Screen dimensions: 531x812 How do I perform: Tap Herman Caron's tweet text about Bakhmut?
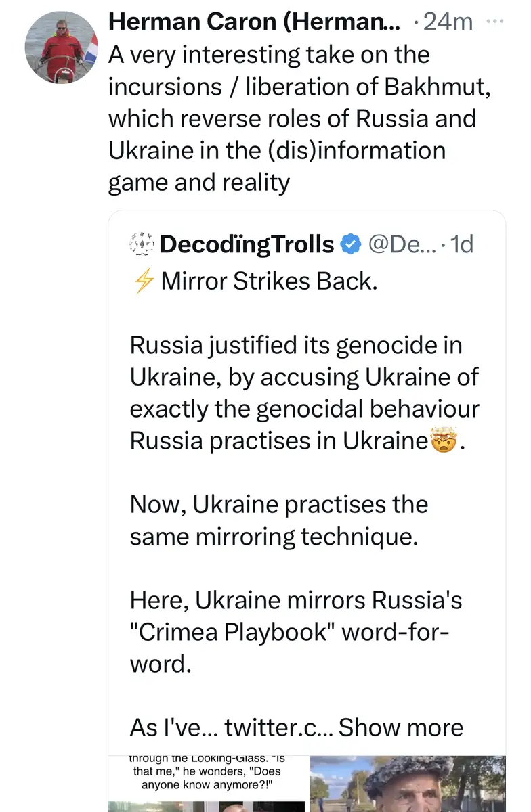(292, 118)
